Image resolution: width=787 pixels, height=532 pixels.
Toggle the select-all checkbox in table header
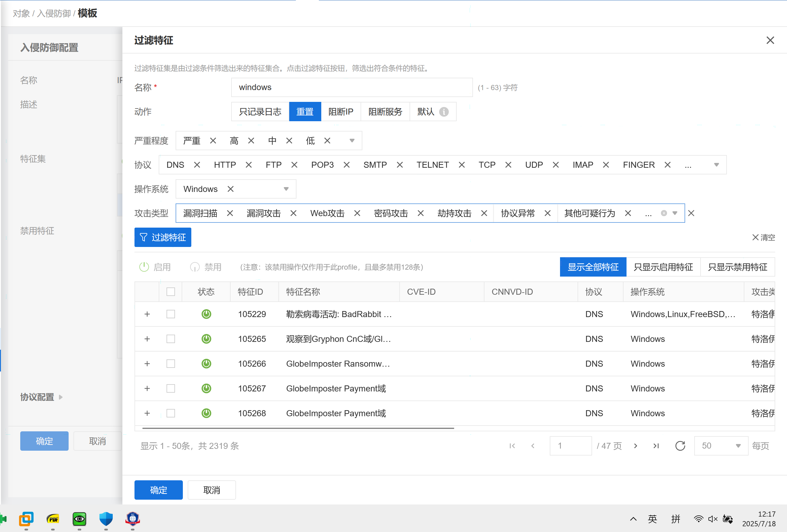pyautogui.click(x=171, y=292)
